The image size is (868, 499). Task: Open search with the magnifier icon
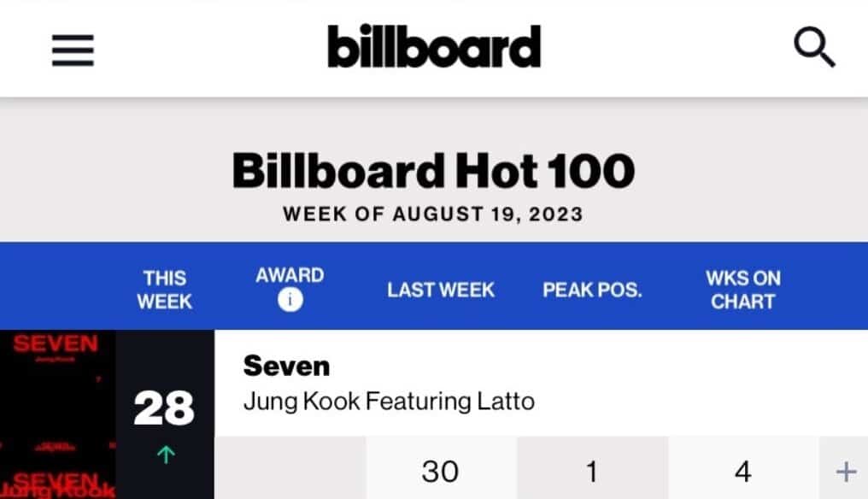tap(813, 49)
